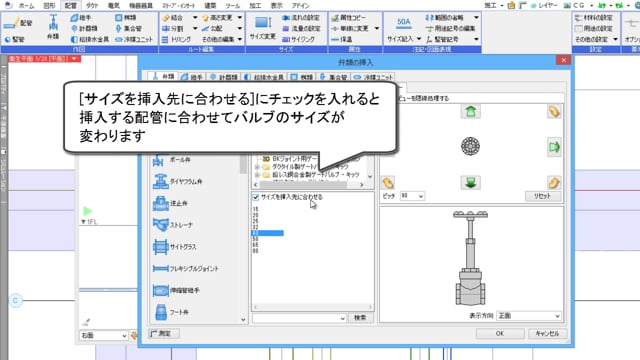Expand the 結合 dropdown arrow in the ribbon
The height and width of the screenshot is (360, 640).
tap(195, 18)
